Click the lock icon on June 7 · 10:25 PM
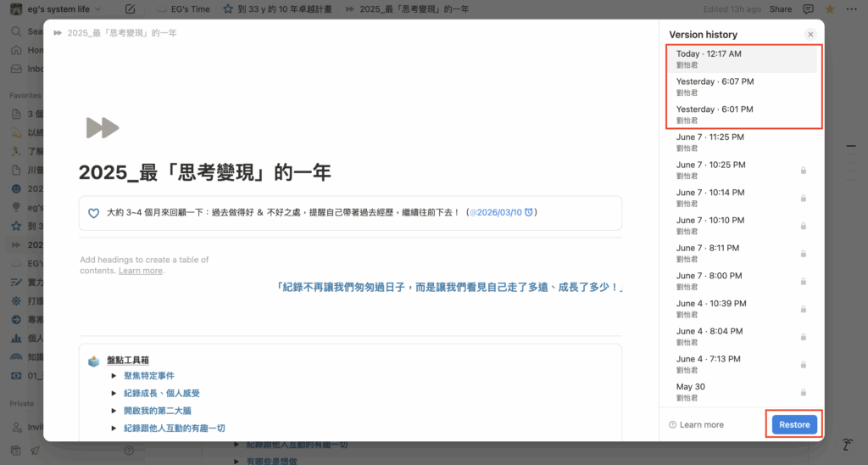Image resolution: width=868 pixels, height=465 pixels. click(x=803, y=171)
